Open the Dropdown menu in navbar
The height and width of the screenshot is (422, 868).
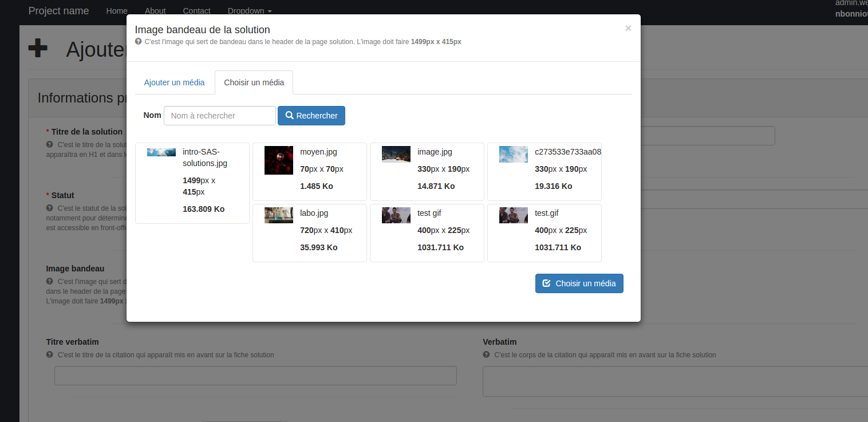250,11
